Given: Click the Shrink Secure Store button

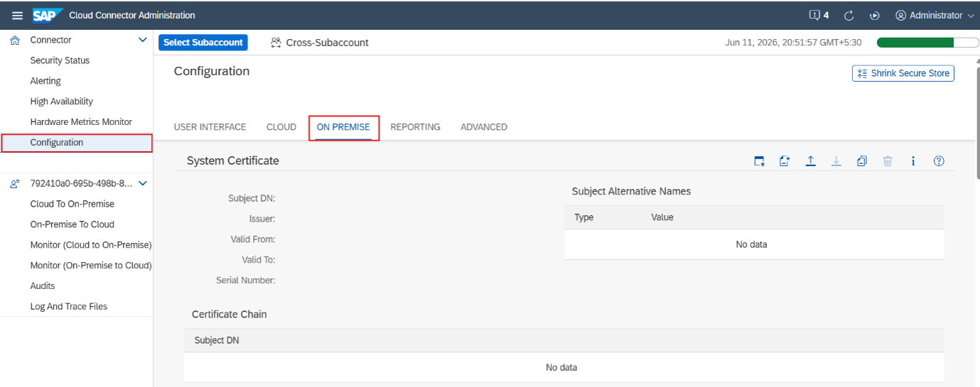Looking at the screenshot, I should (x=903, y=73).
